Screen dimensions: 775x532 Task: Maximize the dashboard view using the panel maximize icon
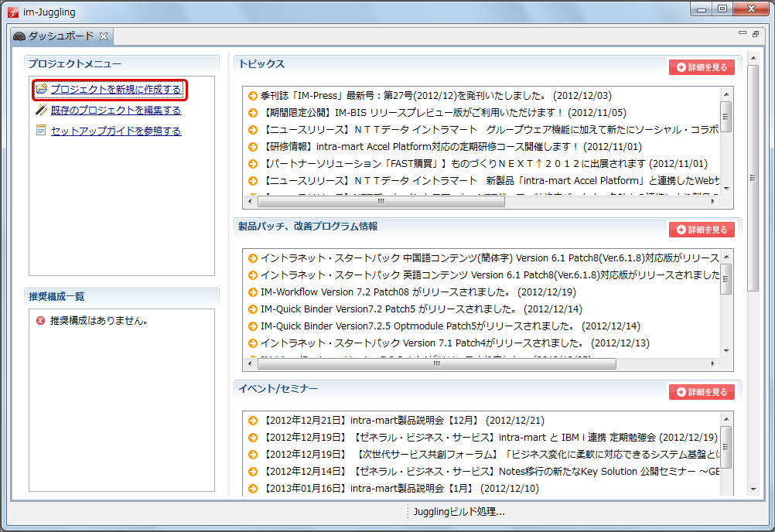point(755,33)
